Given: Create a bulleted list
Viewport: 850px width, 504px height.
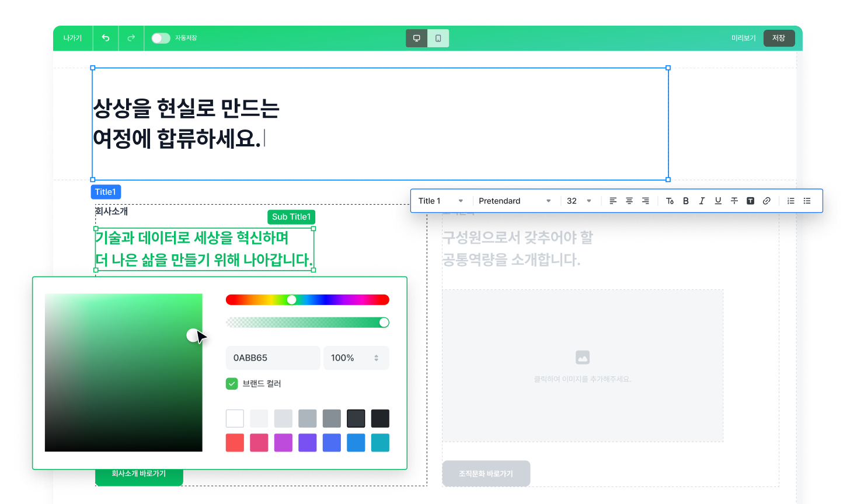Looking at the screenshot, I should (x=807, y=201).
